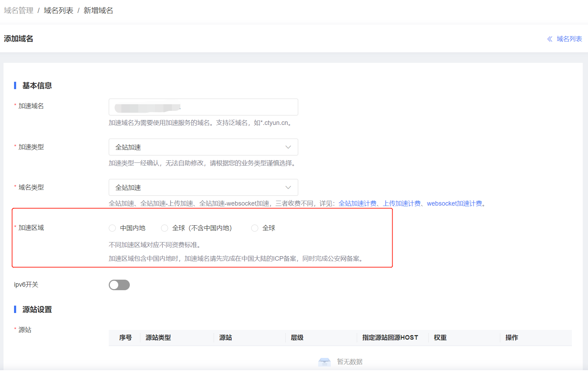Click the chevron arrow in 加速类型 select
Screen dimensions: 588x373
point(288,147)
